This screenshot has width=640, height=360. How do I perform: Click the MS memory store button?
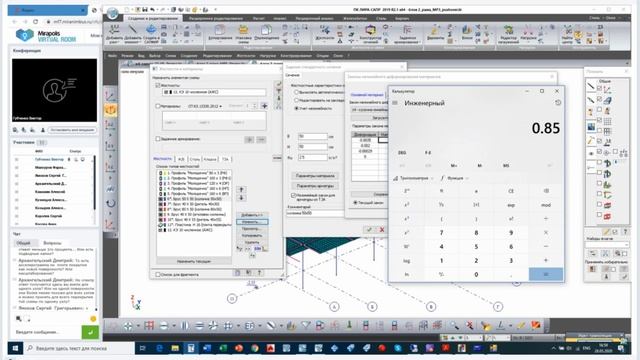[x=506, y=166]
